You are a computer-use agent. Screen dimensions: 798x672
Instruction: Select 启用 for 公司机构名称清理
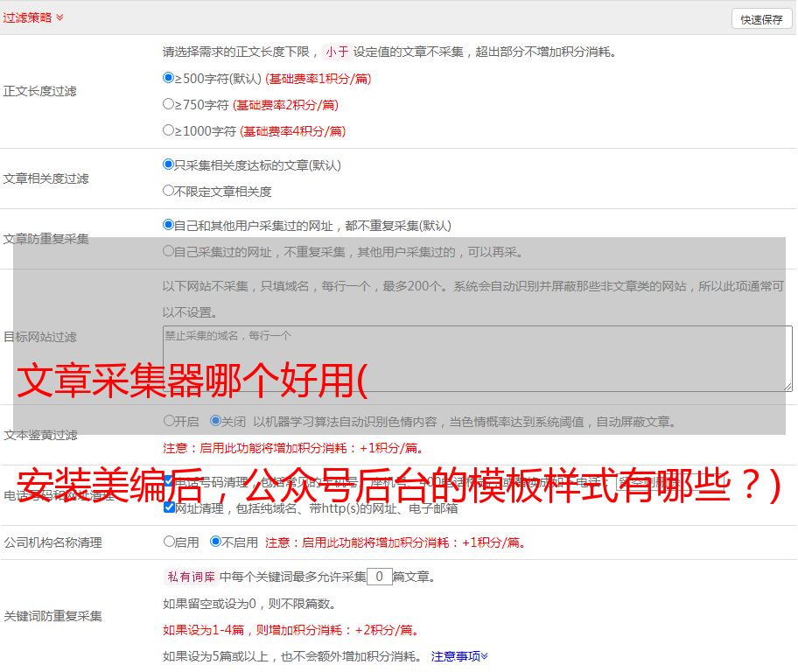pos(169,541)
